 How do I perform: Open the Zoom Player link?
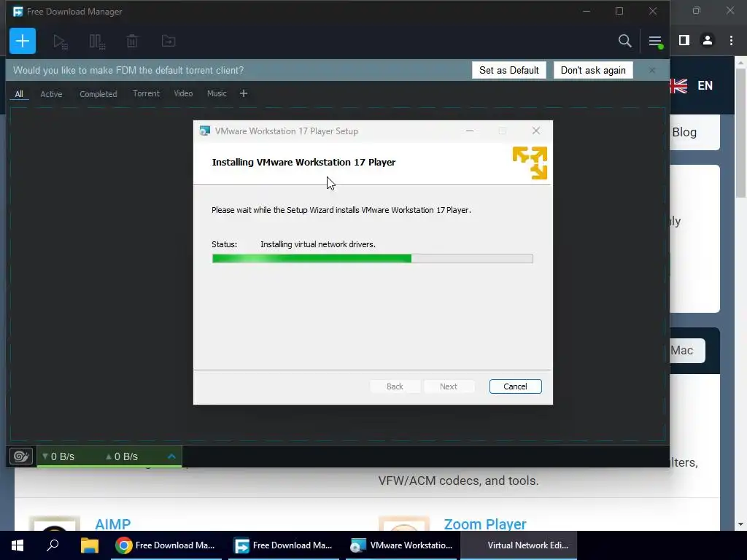pyautogui.click(x=485, y=524)
